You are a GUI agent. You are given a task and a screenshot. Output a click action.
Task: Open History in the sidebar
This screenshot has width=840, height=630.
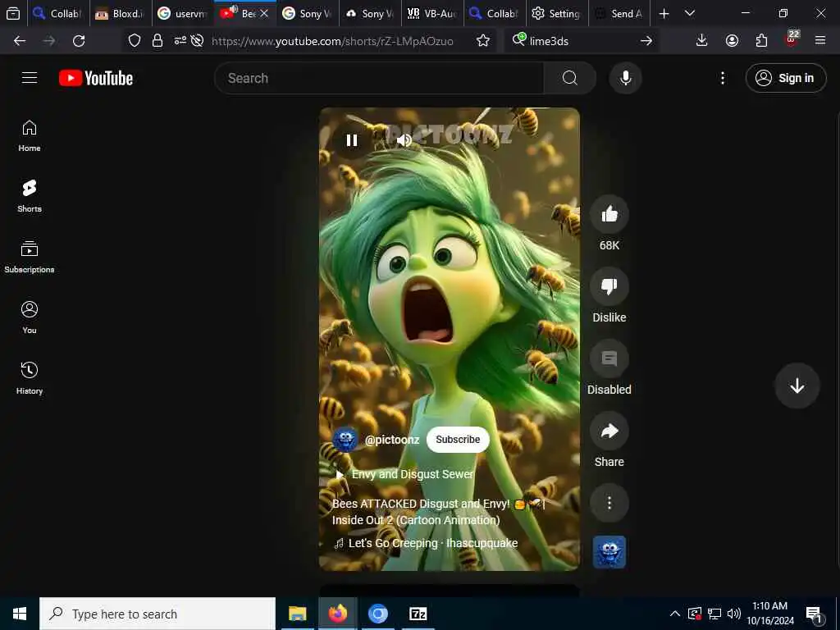coord(30,378)
